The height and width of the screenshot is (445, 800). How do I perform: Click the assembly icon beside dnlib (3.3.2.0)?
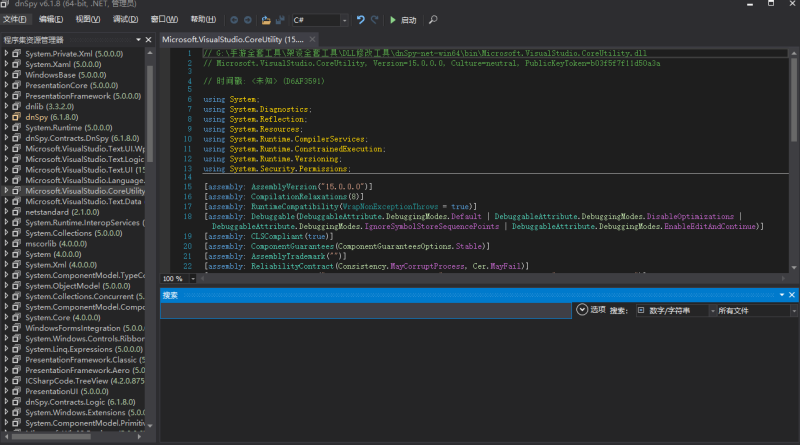coord(16,106)
